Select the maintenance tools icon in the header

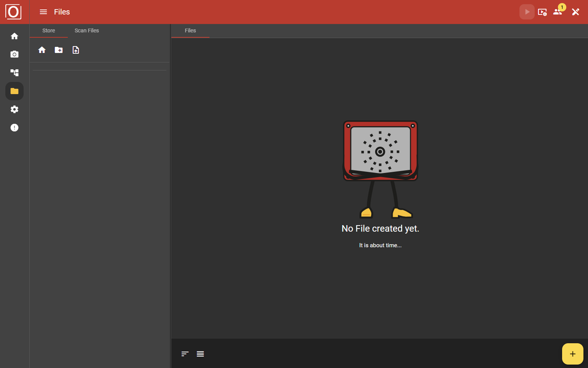tap(576, 12)
